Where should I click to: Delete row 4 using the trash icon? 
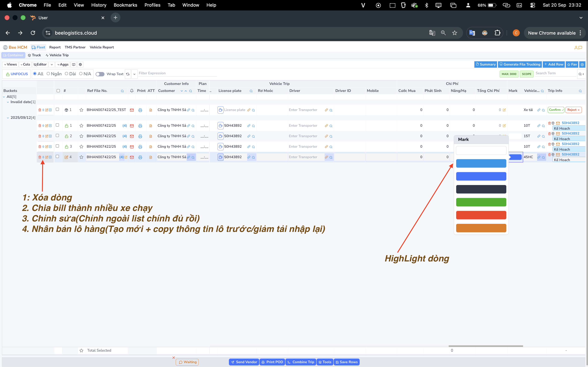pyautogui.click(x=40, y=157)
